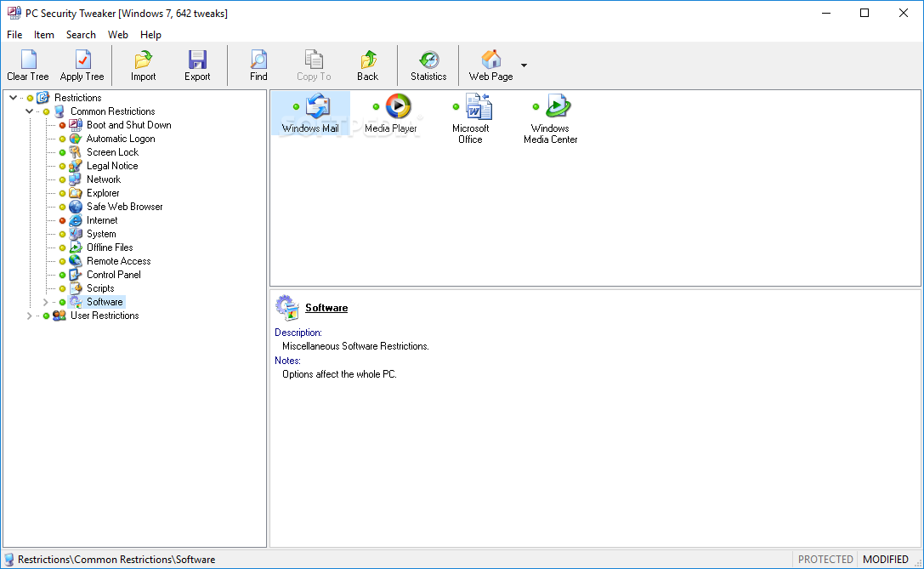Click the User Restrictions people icon
This screenshot has width=924, height=569.
point(59,316)
